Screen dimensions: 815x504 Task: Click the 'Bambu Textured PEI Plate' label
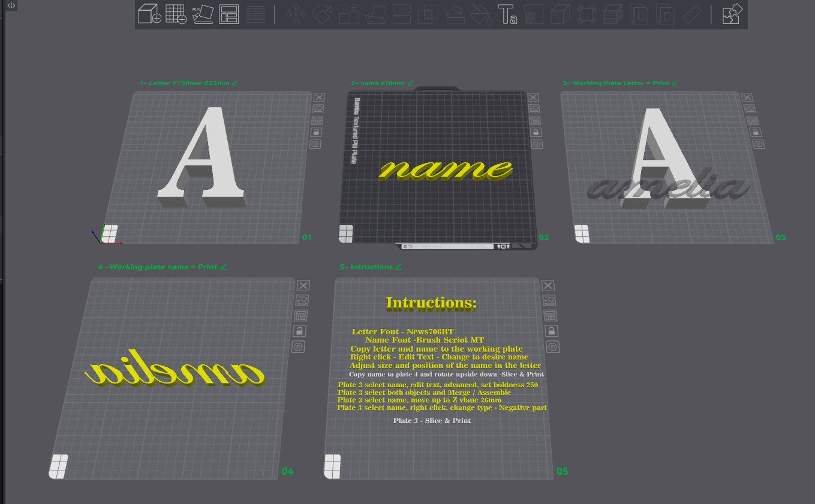click(356, 131)
